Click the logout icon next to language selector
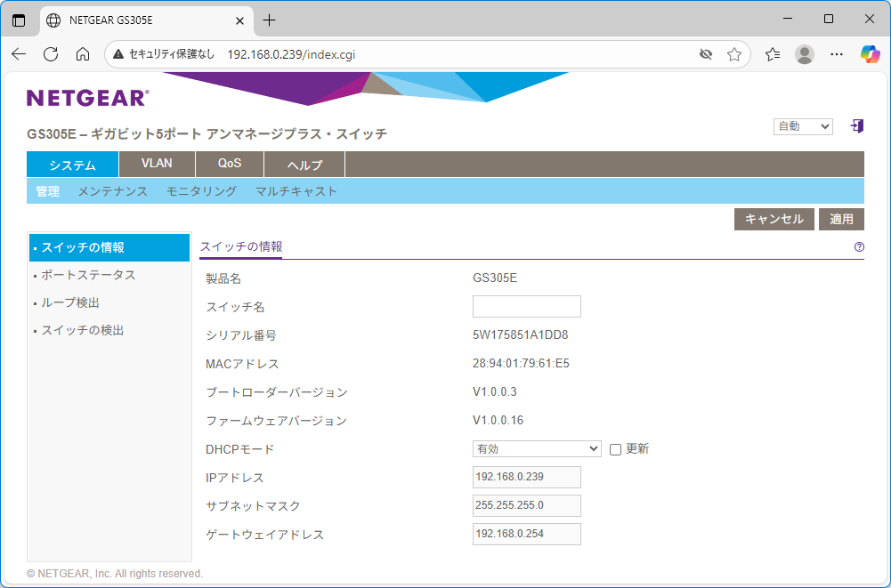 coord(857,126)
